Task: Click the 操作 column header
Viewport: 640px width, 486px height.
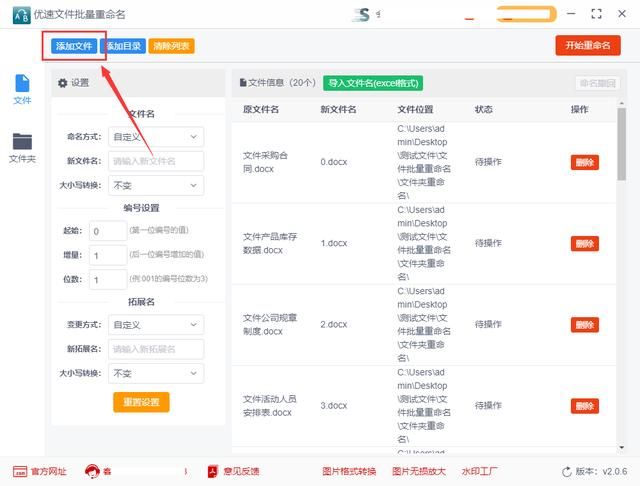Action: 580,109
